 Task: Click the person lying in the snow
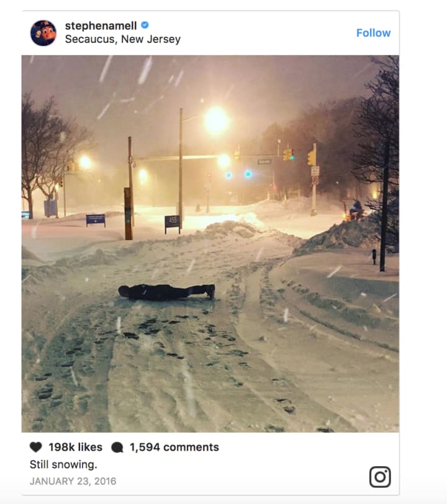click(x=166, y=292)
